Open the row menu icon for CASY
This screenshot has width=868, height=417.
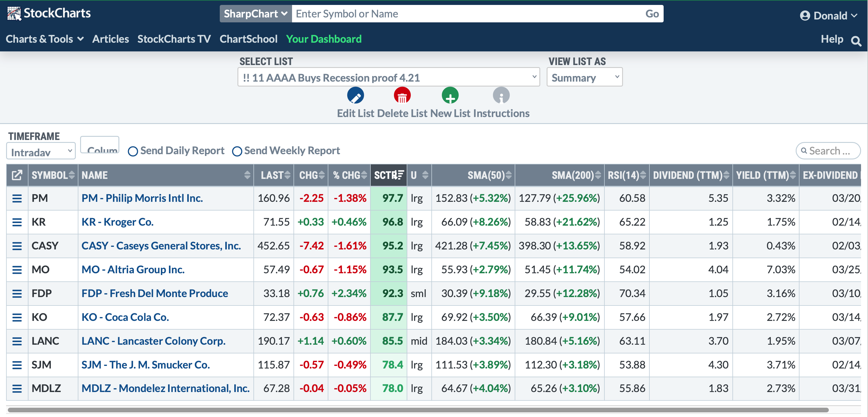click(17, 246)
